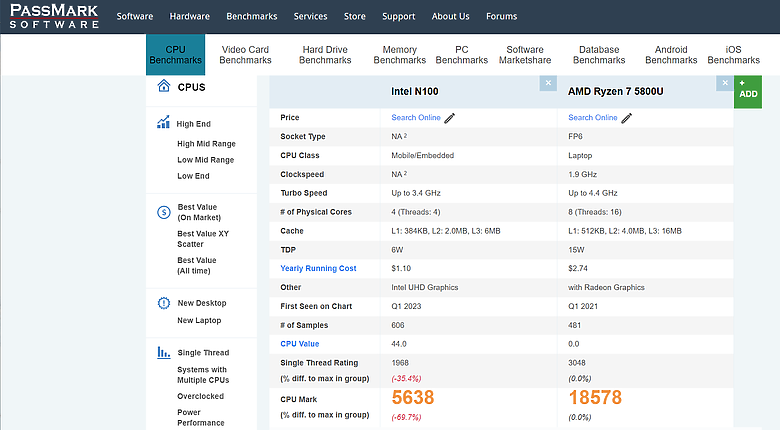Open Low End CPU list
This screenshot has width=780, height=430.
tap(194, 176)
